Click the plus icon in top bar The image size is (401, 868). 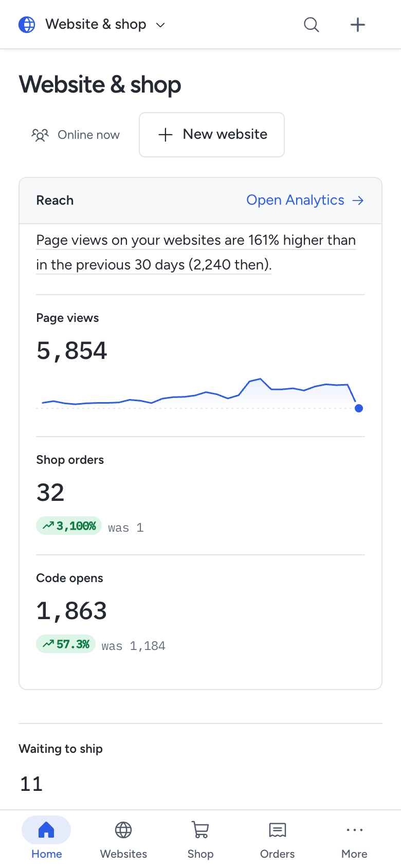pyautogui.click(x=358, y=25)
